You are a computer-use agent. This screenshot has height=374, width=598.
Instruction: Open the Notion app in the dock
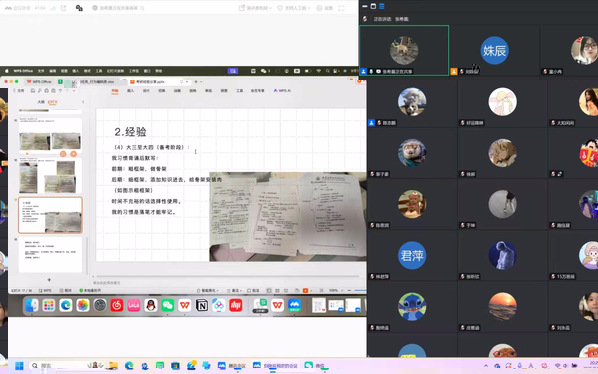point(202,305)
